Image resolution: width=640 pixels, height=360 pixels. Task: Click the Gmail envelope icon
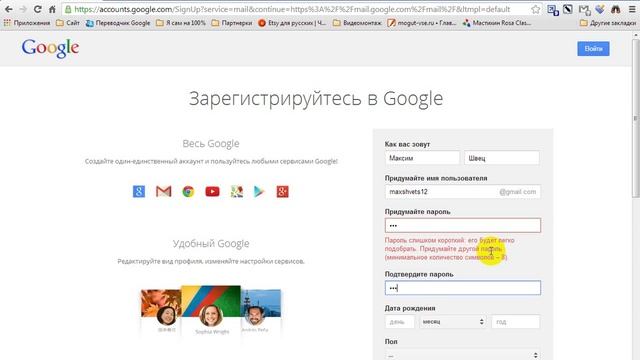pos(164,191)
